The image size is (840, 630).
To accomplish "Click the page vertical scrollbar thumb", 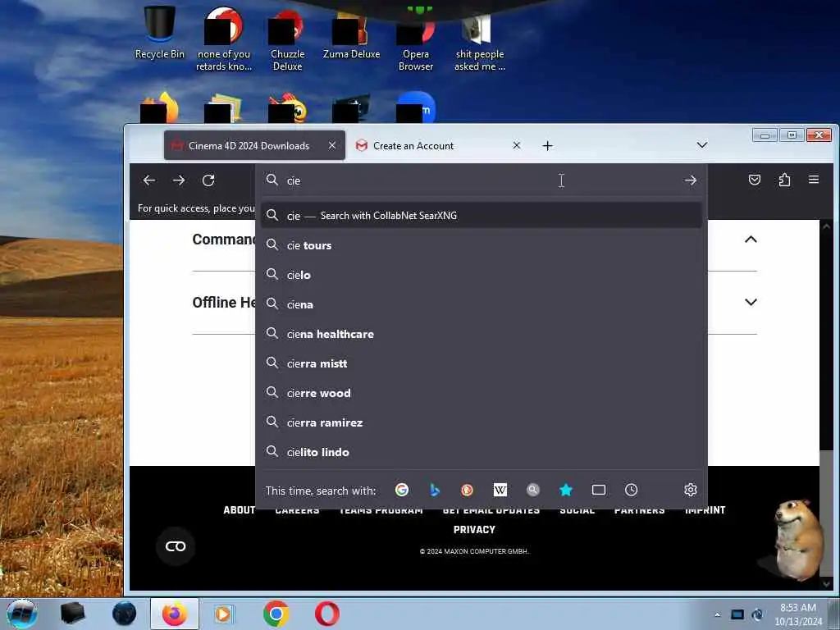I will click(x=825, y=513).
